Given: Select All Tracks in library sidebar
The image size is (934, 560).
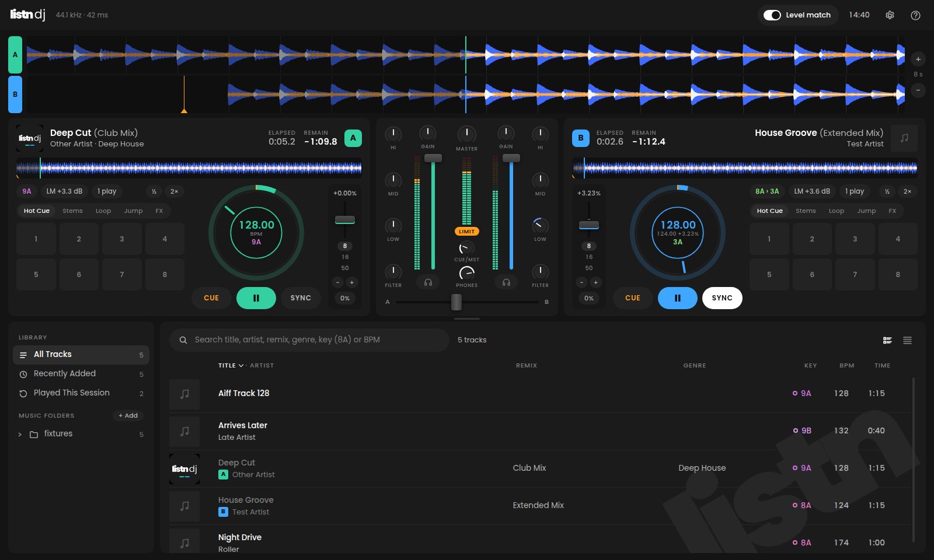Looking at the screenshot, I should (x=81, y=355).
